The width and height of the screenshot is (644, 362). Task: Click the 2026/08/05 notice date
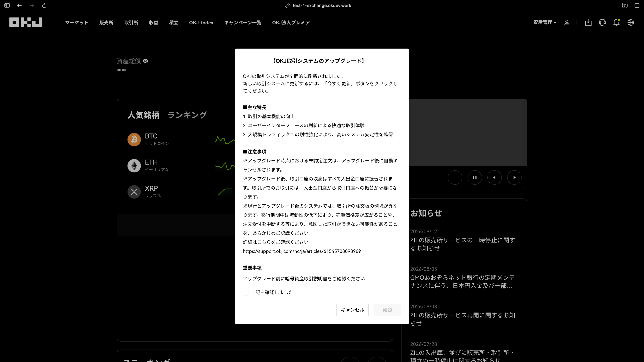pos(423,269)
